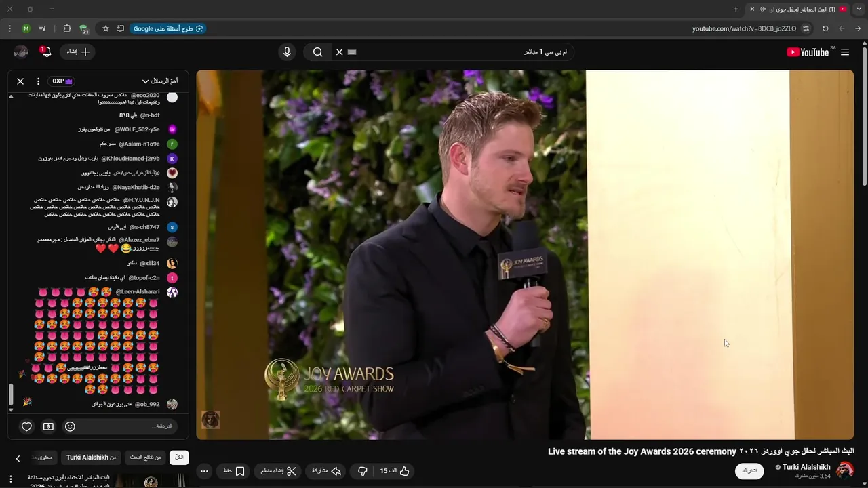868x488 pixels.
Task: Close the live chat panel
Action: tap(20, 81)
